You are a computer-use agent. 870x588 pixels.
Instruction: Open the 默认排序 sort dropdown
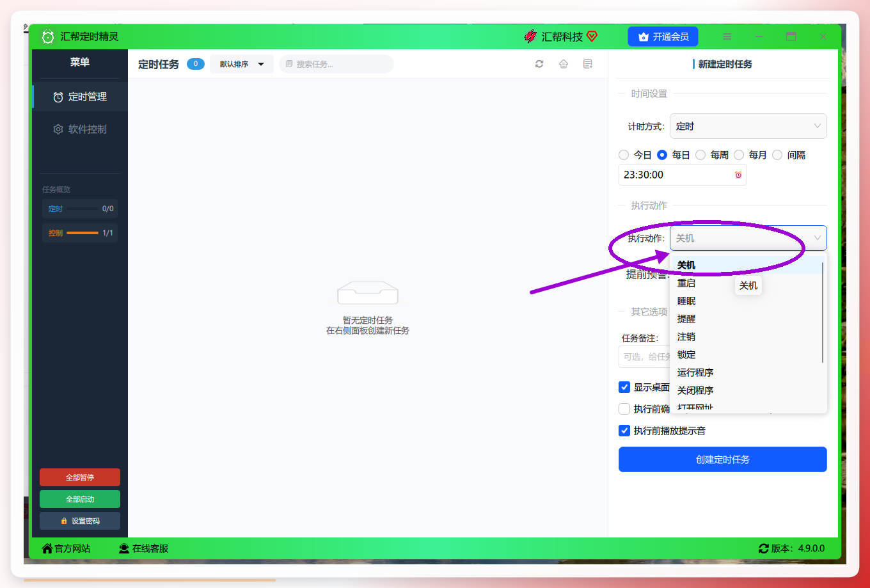click(242, 64)
